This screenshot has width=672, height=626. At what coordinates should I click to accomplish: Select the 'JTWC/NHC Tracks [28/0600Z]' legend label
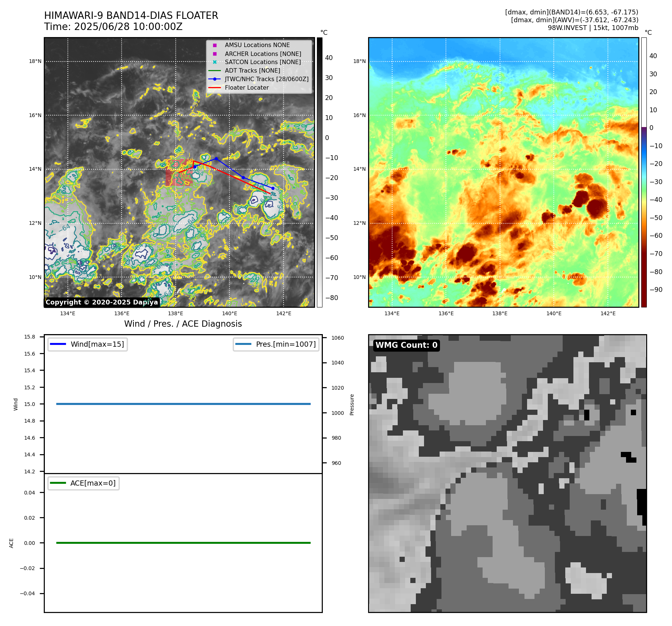[x=267, y=79]
